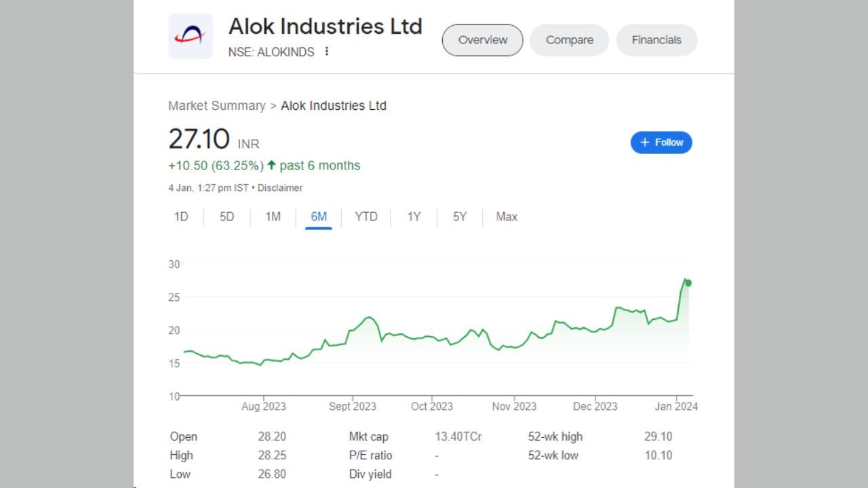Select the 5Y chart range
The image size is (868, 488).
click(460, 217)
